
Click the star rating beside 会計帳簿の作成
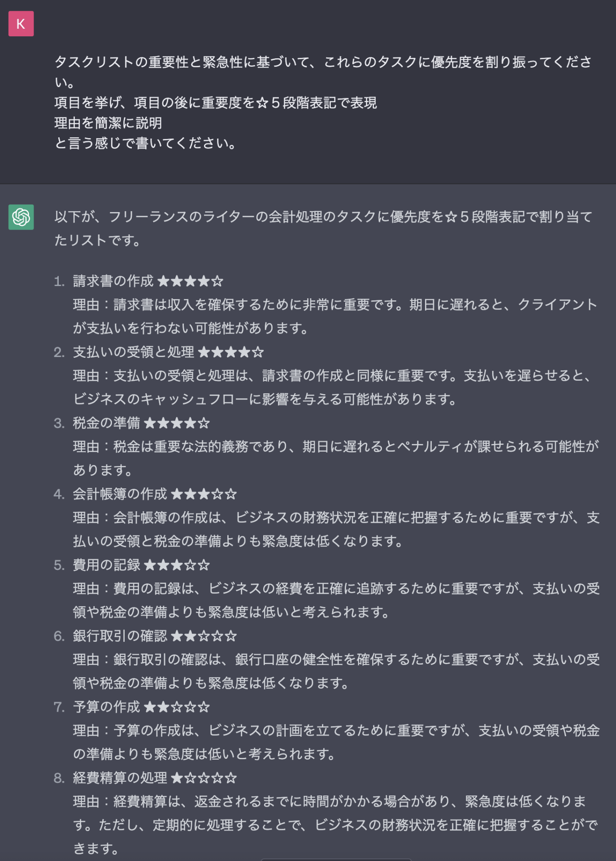pos(204,494)
